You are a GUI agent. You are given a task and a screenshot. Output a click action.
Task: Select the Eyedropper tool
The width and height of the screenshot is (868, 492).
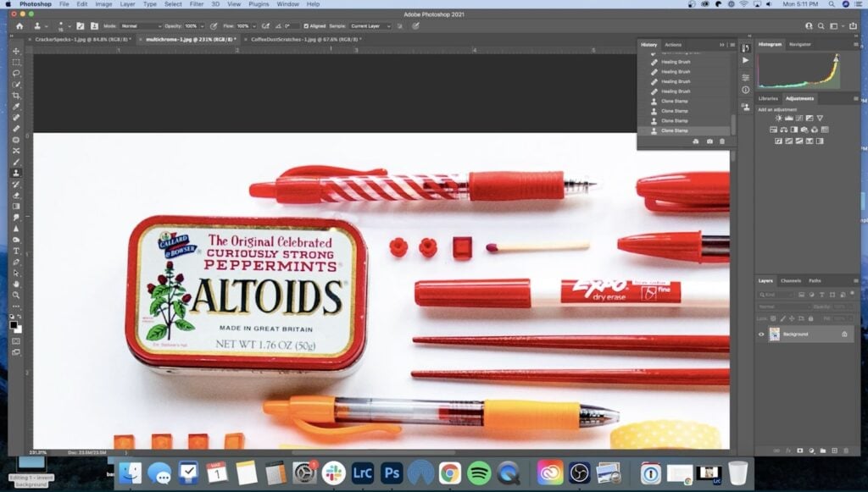(16, 106)
